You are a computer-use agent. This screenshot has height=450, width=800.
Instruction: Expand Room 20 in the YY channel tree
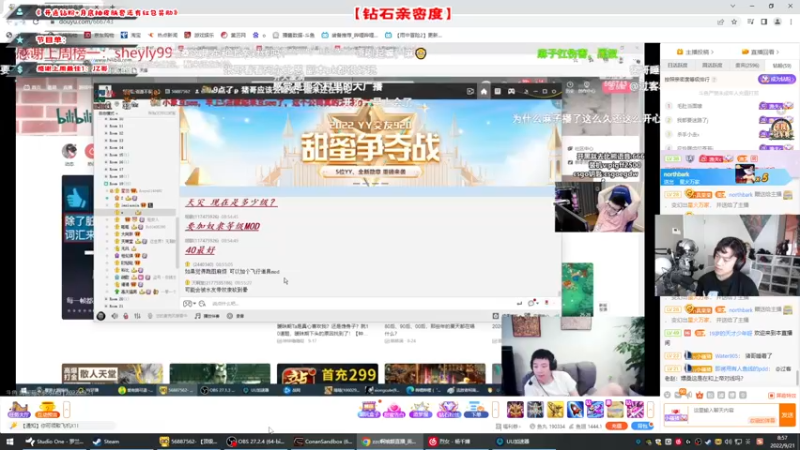(x=116, y=299)
